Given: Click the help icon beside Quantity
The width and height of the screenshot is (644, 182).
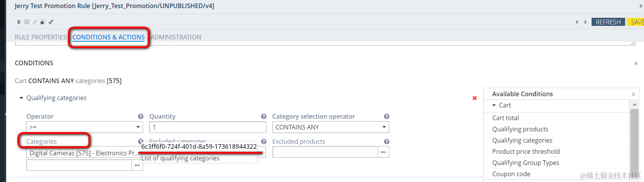Looking at the screenshot, I should click(264, 116).
